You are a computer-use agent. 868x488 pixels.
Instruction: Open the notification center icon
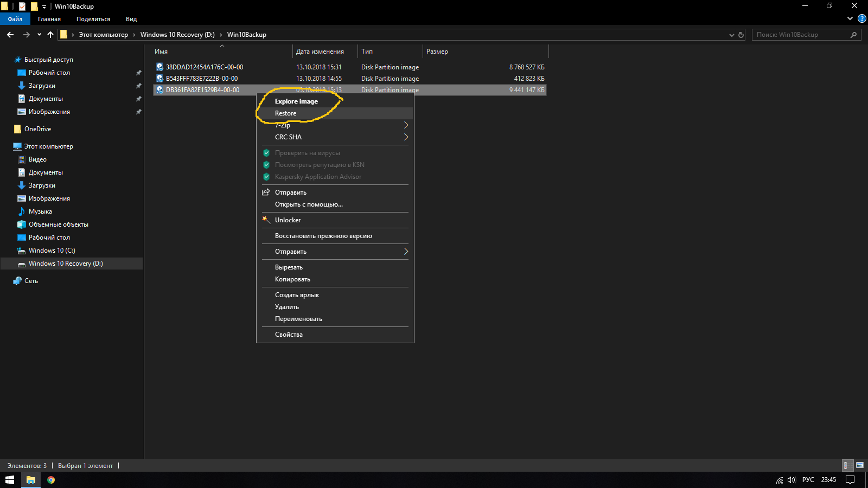tap(850, 480)
